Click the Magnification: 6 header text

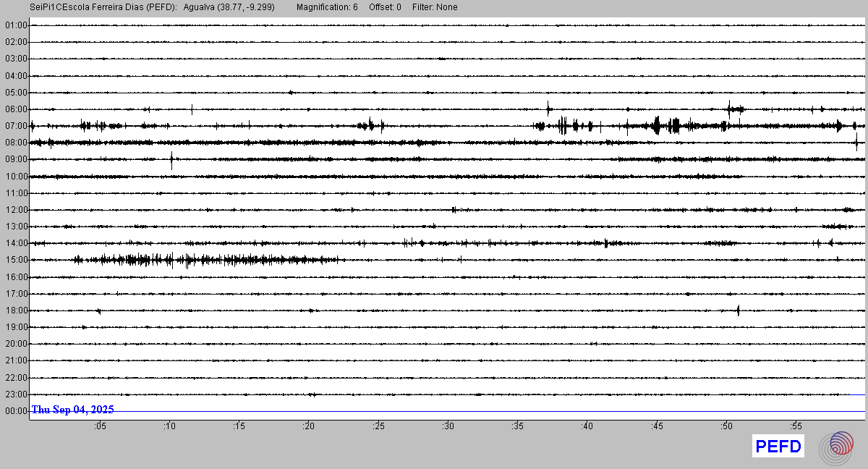(327, 7)
